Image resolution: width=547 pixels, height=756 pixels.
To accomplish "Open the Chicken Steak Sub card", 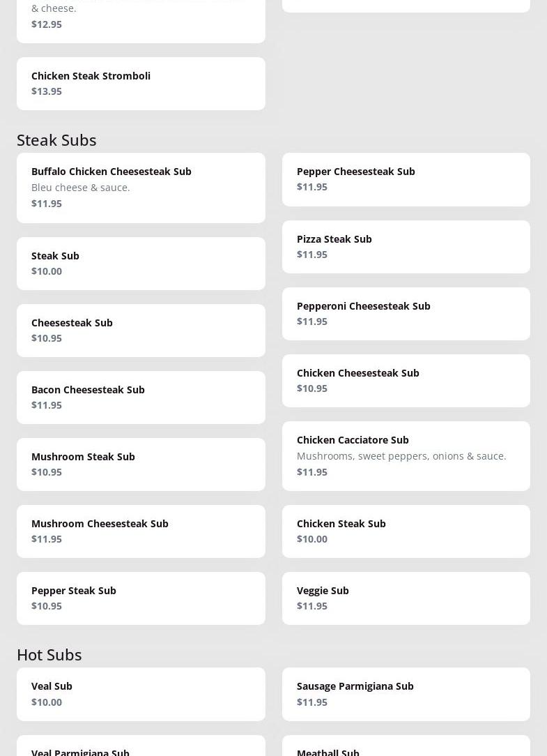I will pyautogui.click(x=406, y=531).
